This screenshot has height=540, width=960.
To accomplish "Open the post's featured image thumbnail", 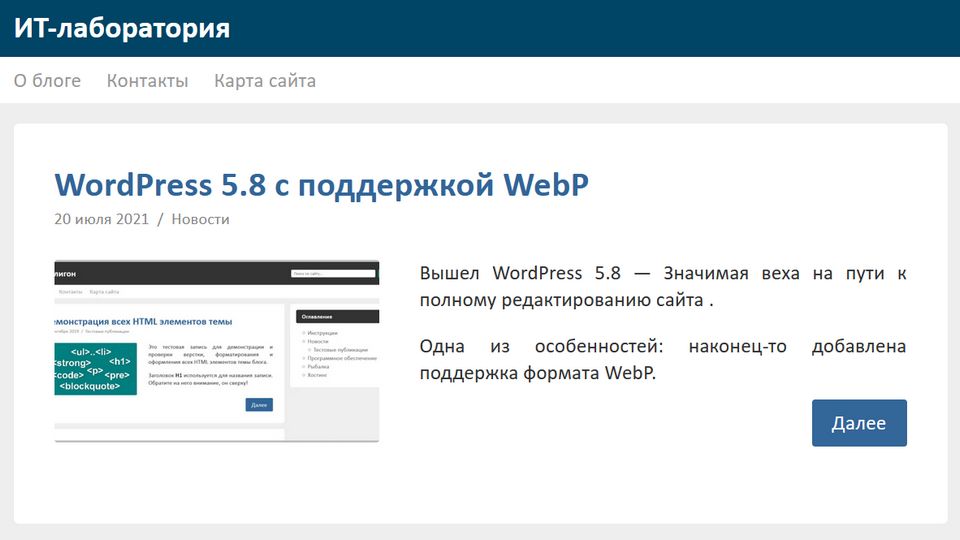I will (217, 351).
